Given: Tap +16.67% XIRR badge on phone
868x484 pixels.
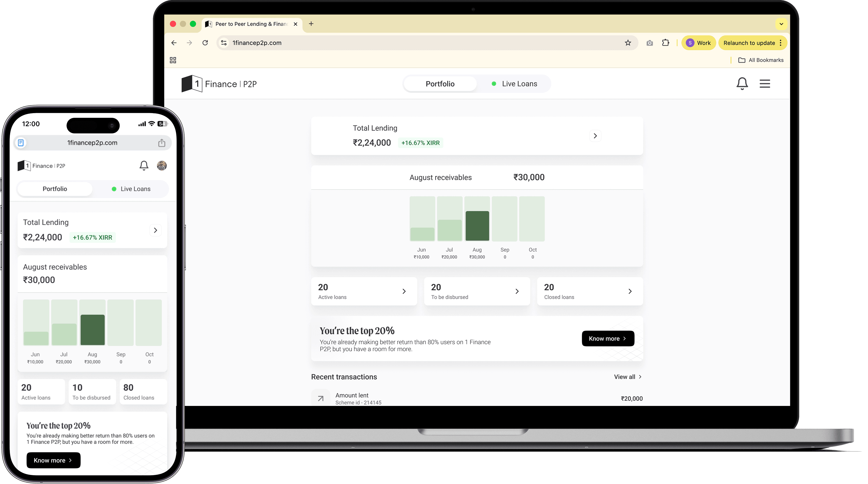Looking at the screenshot, I should pyautogui.click(x=92, y=237).
